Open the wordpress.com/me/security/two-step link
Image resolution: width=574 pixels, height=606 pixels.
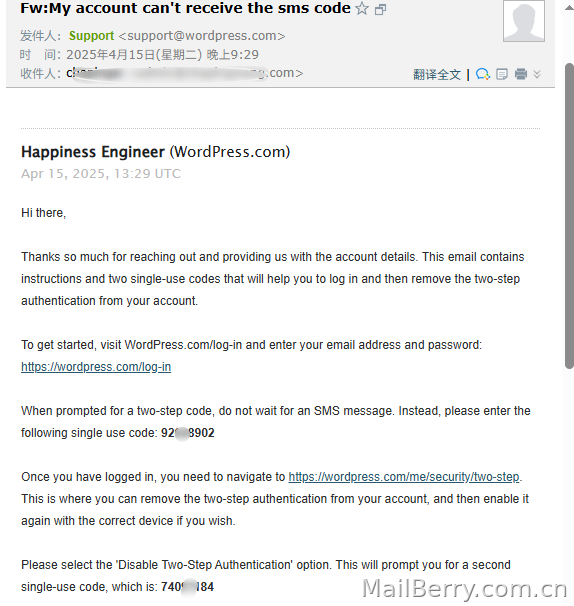[404, 477]
